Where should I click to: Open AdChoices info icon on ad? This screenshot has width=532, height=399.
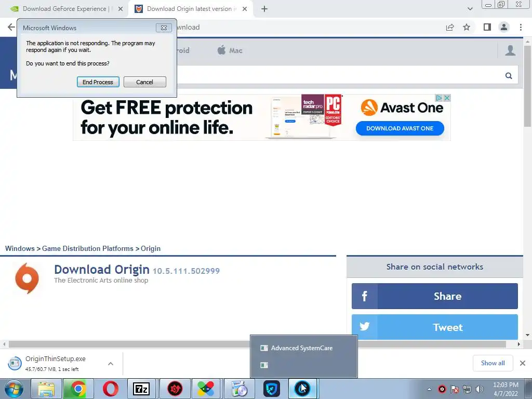pos(439,98)
